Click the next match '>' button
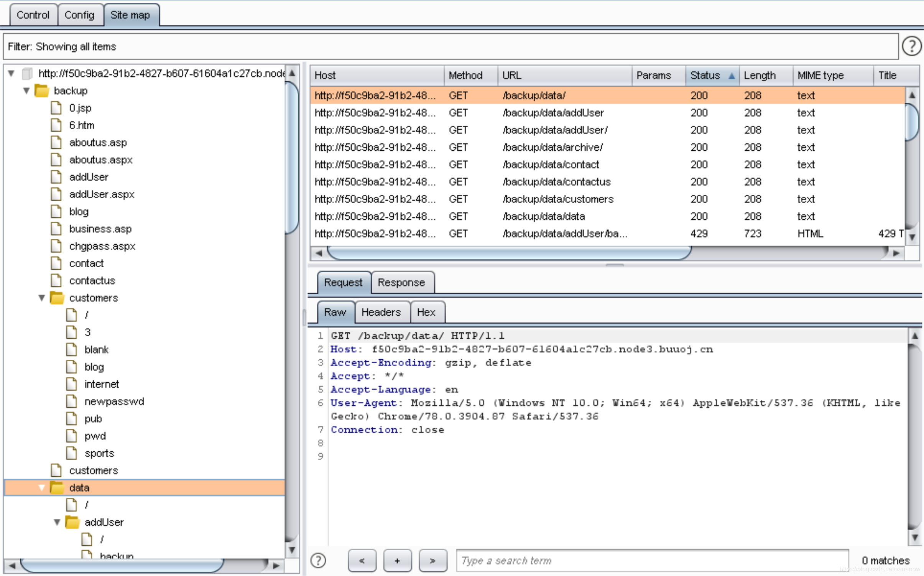 point(432,561)
